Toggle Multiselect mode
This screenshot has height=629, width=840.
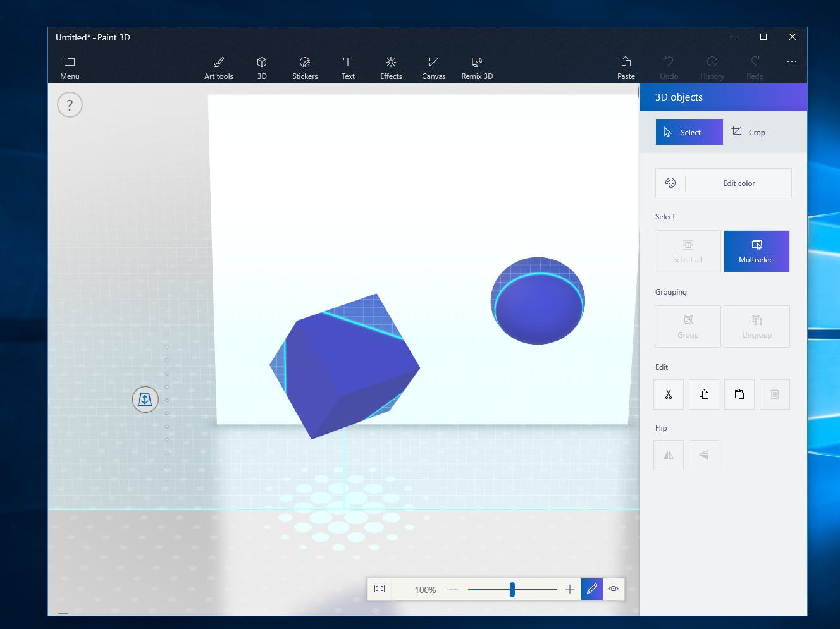tap(757, 251)
